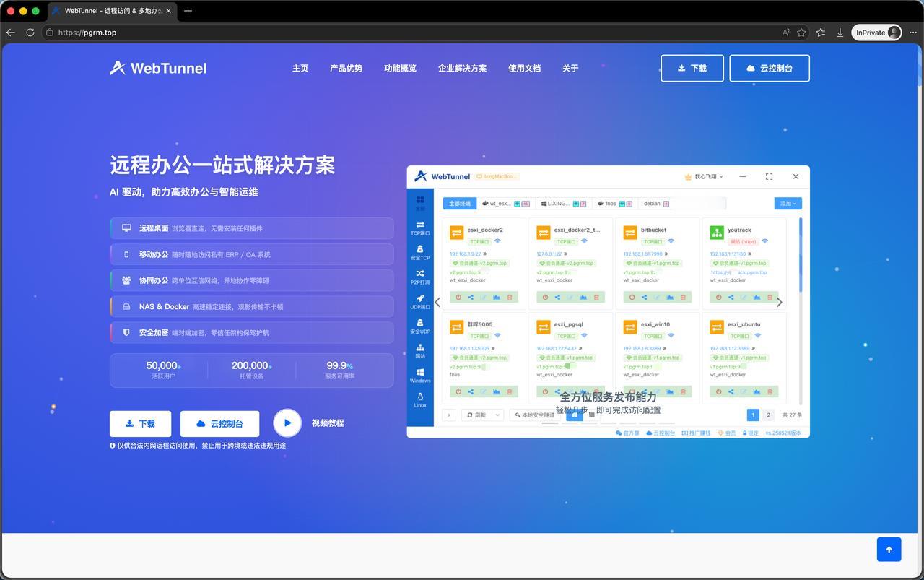Open traffic chart icon on youtrack card
924x580 pixels.
[x=757, y=298]
